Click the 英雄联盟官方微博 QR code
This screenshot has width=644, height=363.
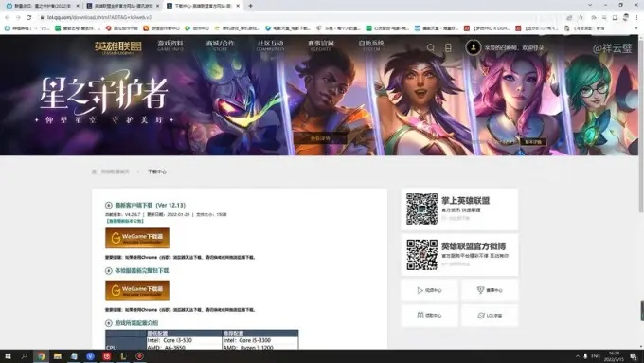coord(421,255)
